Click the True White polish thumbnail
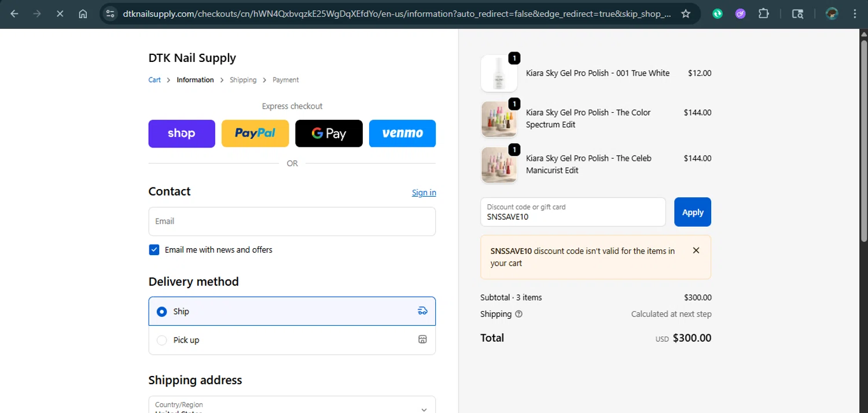The width and height of the screenshot is (868, 413). [499, 73]
